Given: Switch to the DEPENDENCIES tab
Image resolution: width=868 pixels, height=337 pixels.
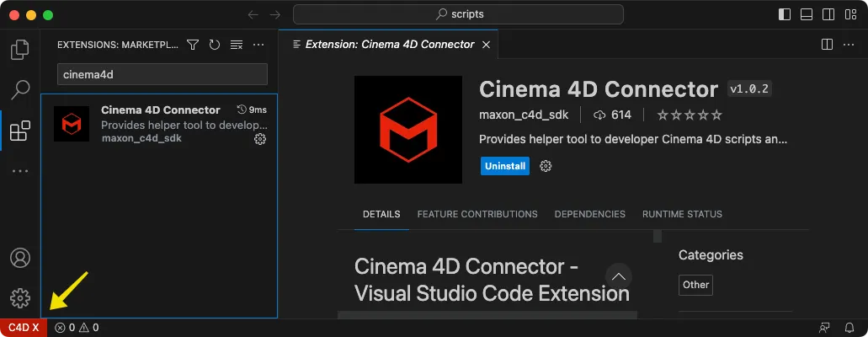Looking at the screenshot, I should pos(589,214).
